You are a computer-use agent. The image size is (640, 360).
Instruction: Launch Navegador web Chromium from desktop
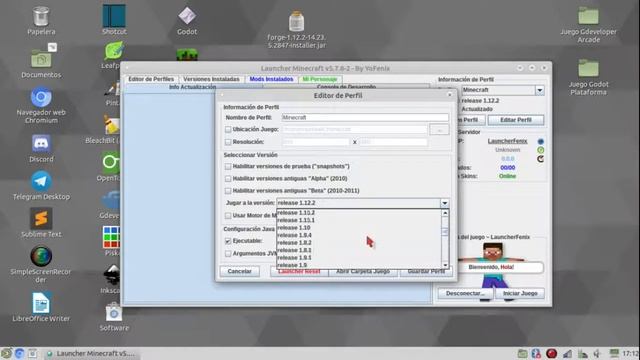click(41, 97)
